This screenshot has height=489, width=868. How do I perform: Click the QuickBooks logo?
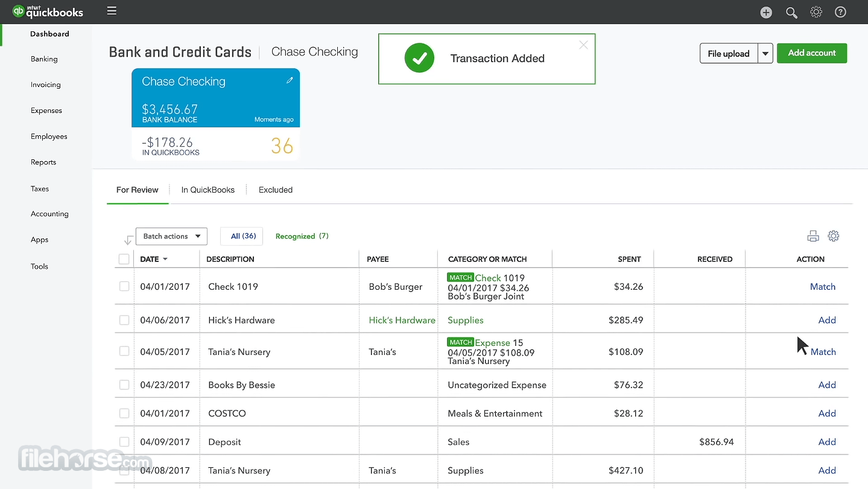[48, 11]
